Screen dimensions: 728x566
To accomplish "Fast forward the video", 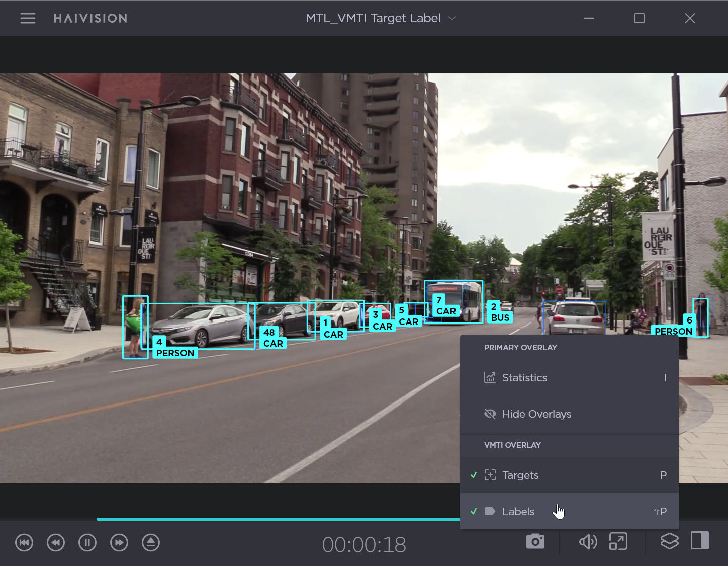I will [119, 543].
